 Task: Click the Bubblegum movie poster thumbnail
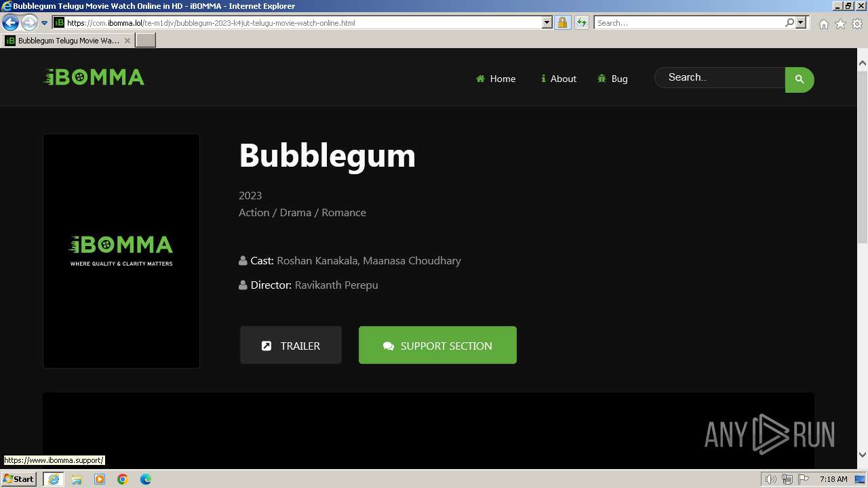point(121,251)
